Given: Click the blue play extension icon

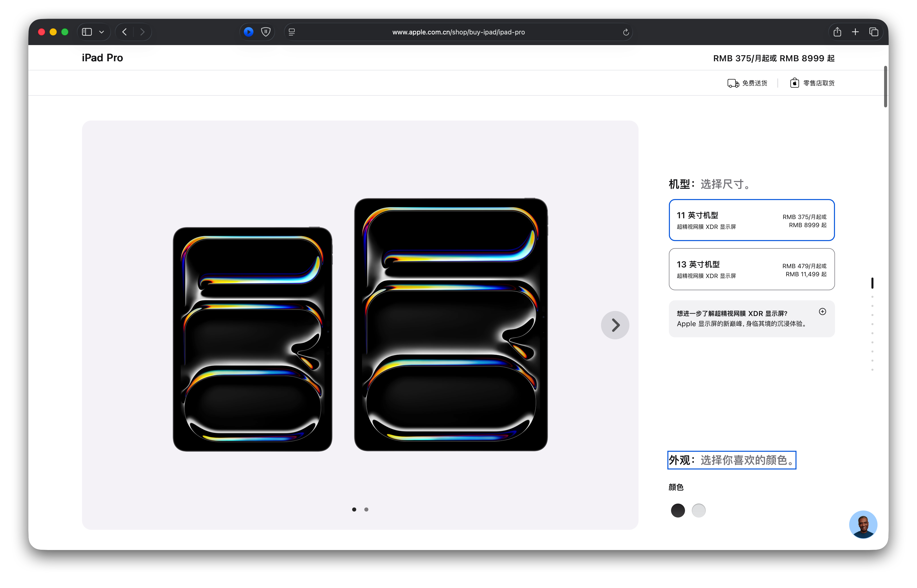Looking at the screenshot, I should (249, 32).
